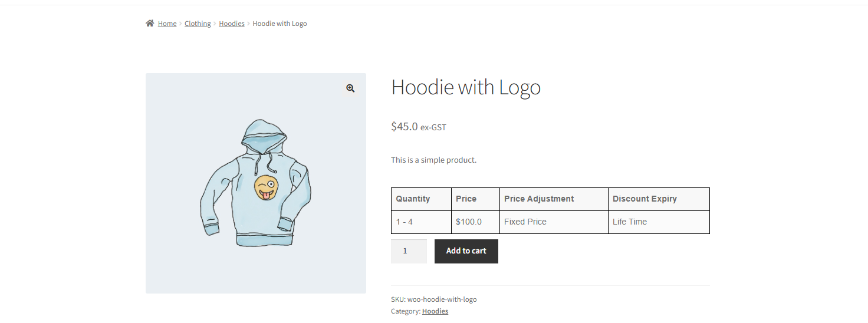This screenshot has width=868, height=323.
Task: Click the hoodie product image
Action: coord(255,183)
